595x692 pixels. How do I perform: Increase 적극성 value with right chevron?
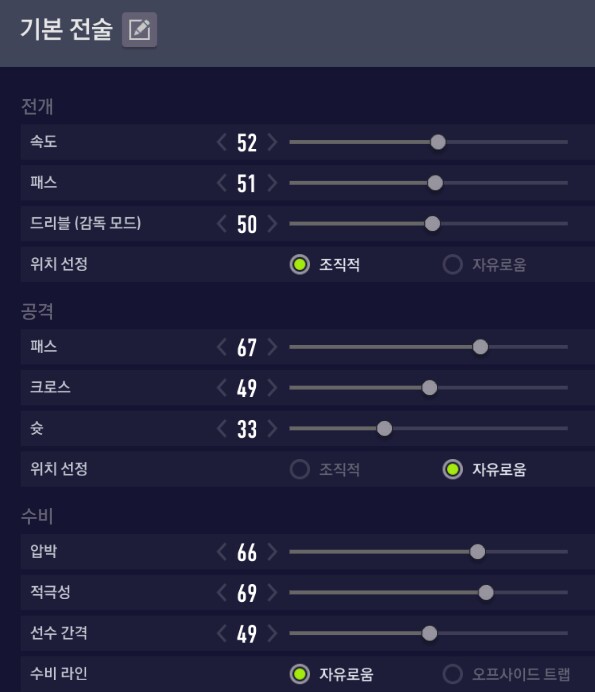pos(272,592)
